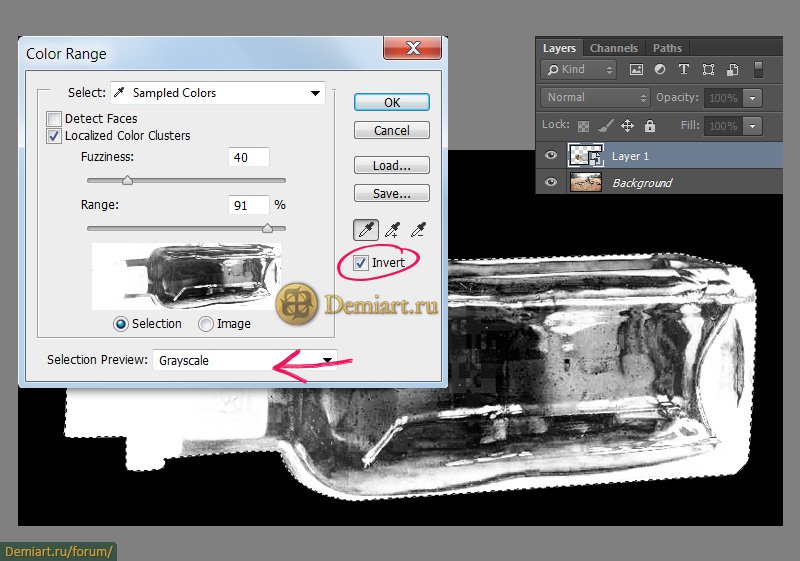The height and width of the screenshot is (561, 800).
Task: Select the Background layer name
Action: point(642,183)
